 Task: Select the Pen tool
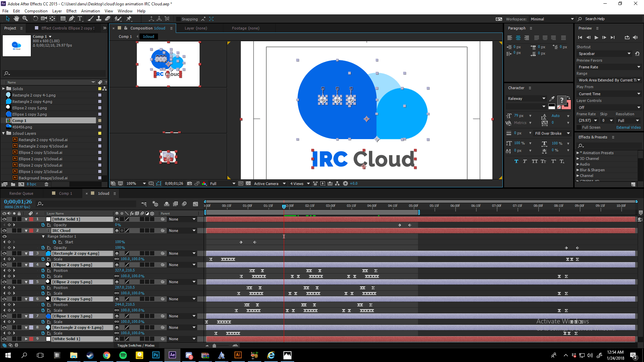click(x=71, y=19)
